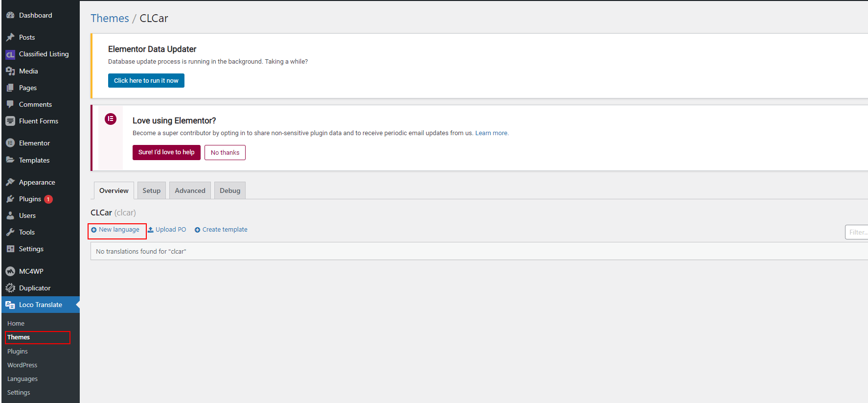Click the Elementor sidebar icon
This screenshot has height=403, width=868.
[x=10, y=143]
